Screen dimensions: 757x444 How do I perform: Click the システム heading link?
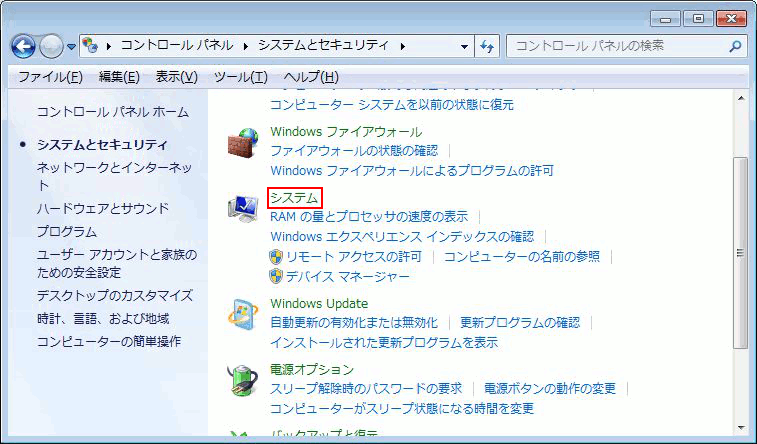click(x=294, y=198)
